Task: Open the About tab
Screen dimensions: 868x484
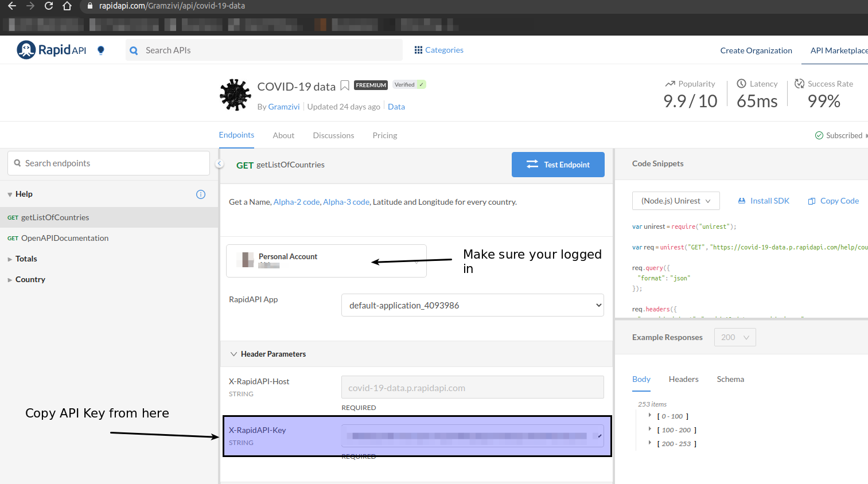Action: point(283,135)
